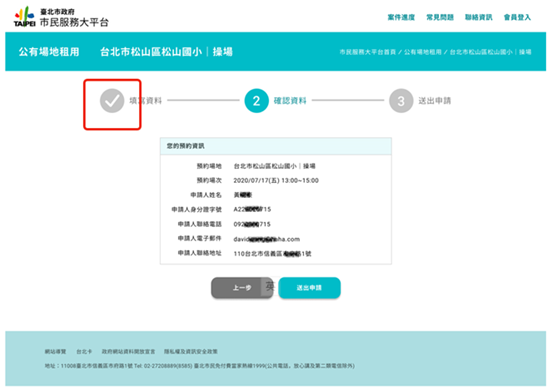Click the 申請人姓名 field label
Image resolution: width=552 pixels, height=389 pixels.
click(x=206, y=195)
